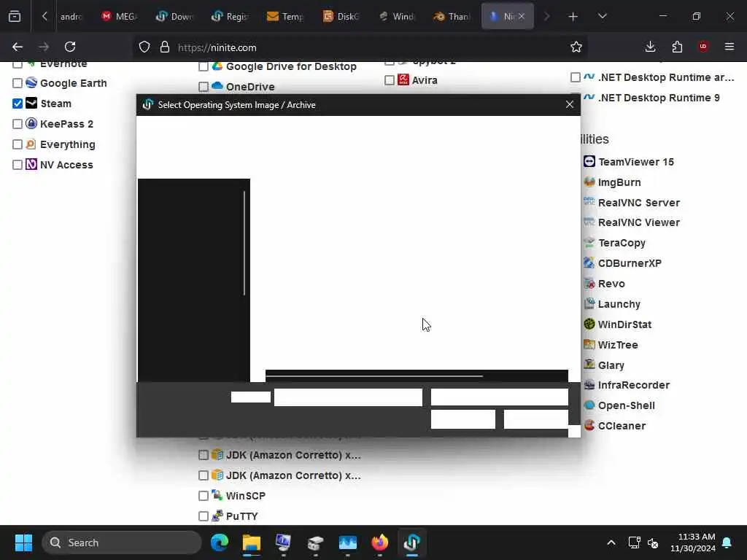The height and width of the screenshot is (560, 747).
Task: Click the WizTree icon
Action: click(x=589, y=344)
